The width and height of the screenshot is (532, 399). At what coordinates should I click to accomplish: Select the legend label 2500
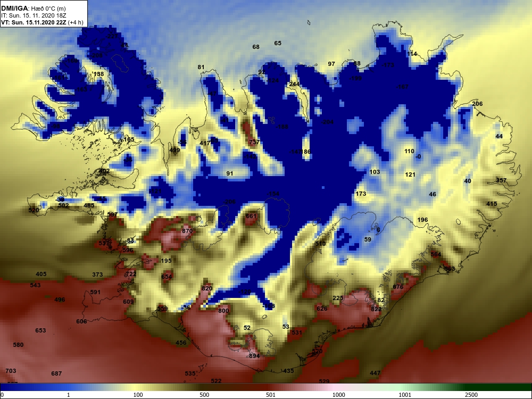click(471, 395)
